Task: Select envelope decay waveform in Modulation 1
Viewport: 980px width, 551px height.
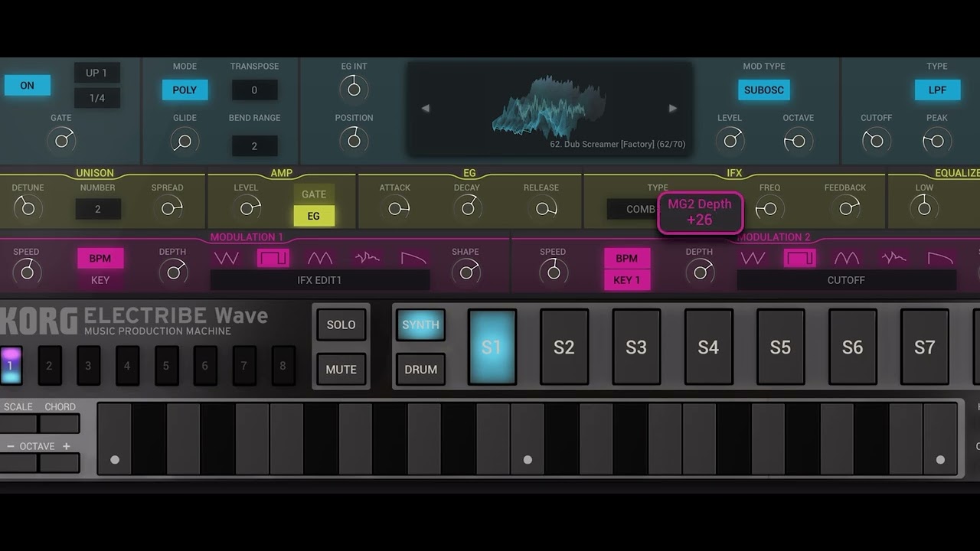Action: coord(413,258)
